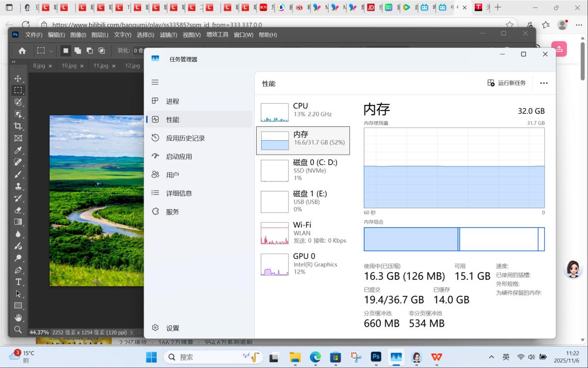Enable Intersect with selection mode

click(x=102, y=51)
